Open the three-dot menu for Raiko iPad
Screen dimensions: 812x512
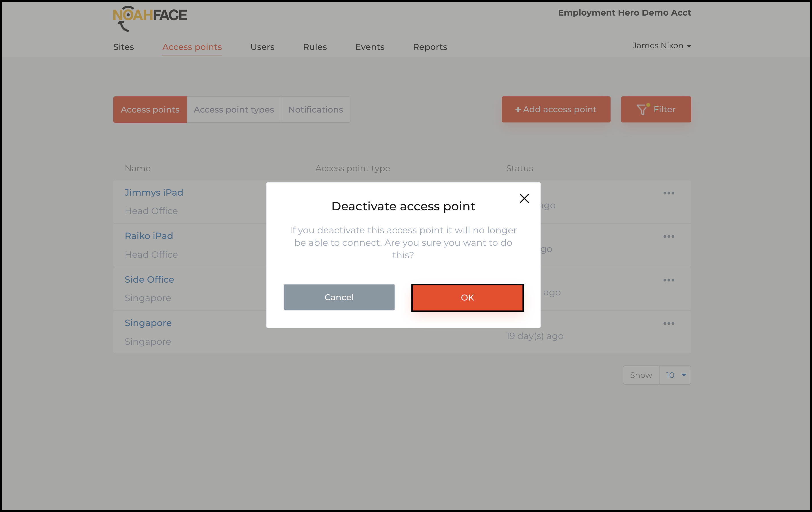(x=668, y=237)
